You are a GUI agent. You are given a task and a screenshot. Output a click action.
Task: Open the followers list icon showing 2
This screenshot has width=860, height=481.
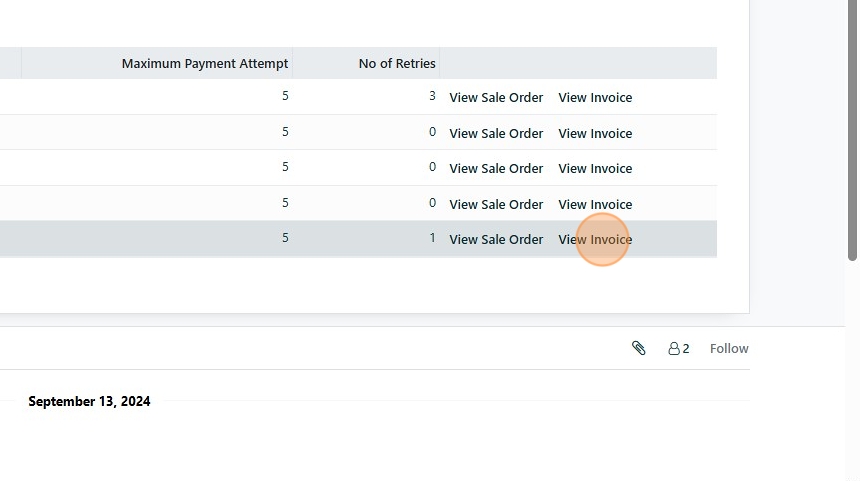coord(679,348)
